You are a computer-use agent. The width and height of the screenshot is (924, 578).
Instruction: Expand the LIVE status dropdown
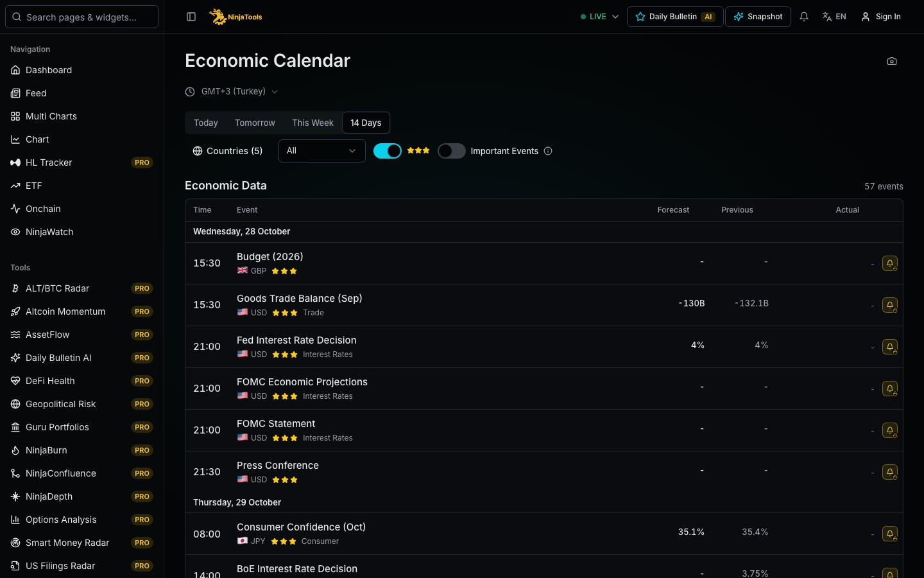pyautogui.click(x=599, y=17)
